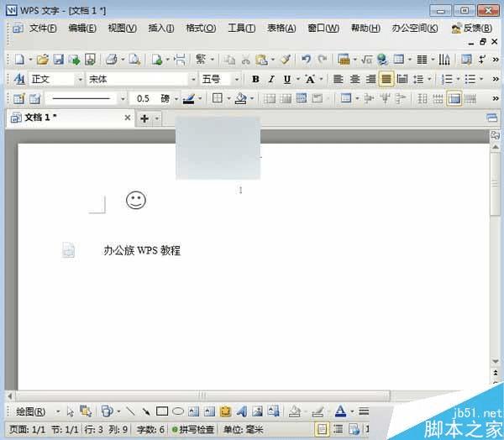Screen dimensions: 504x440
Task: Click the Paste clipboard icon
Action: coord(261,60)
